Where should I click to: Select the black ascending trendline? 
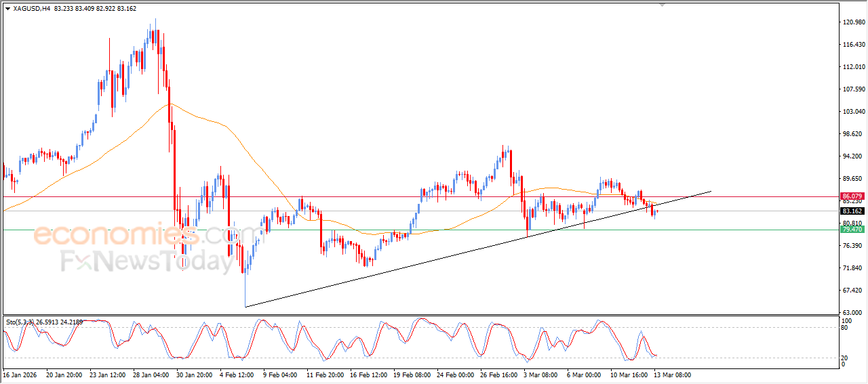(x=478, y=249)
